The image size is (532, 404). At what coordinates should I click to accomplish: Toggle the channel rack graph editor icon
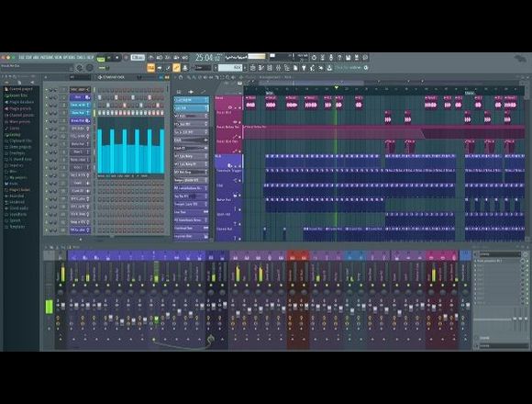(x=161, y=77)
